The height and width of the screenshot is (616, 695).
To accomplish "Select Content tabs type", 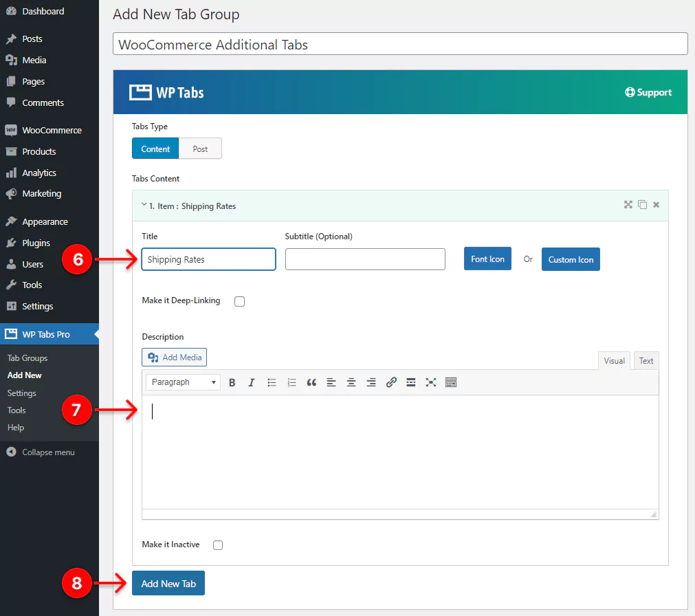I will tap(155, 149).
